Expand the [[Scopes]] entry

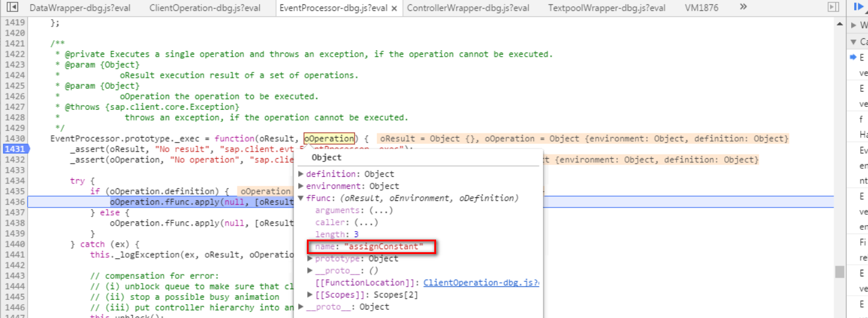pos(310,294)
